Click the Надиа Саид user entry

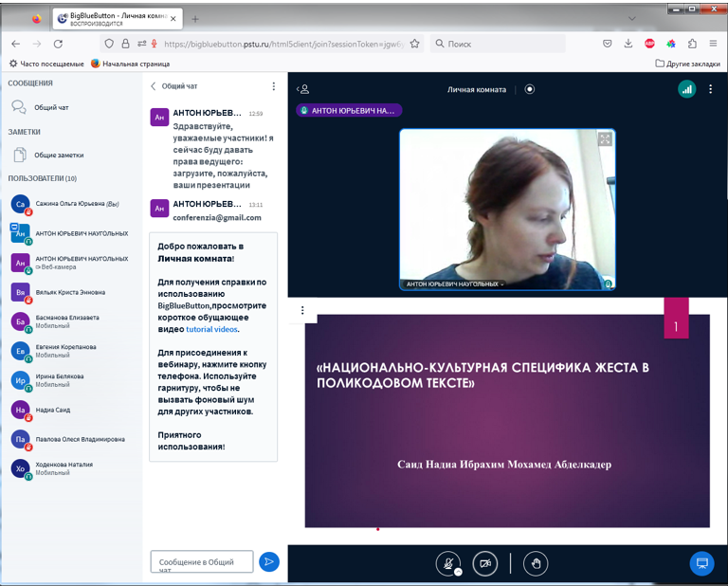[53, 410]
